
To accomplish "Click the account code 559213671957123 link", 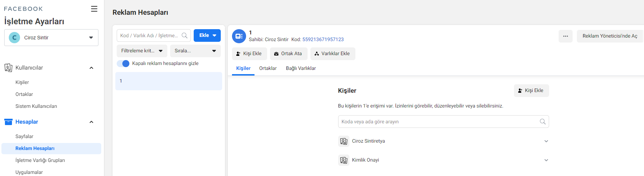I will (x=323, y=39).
